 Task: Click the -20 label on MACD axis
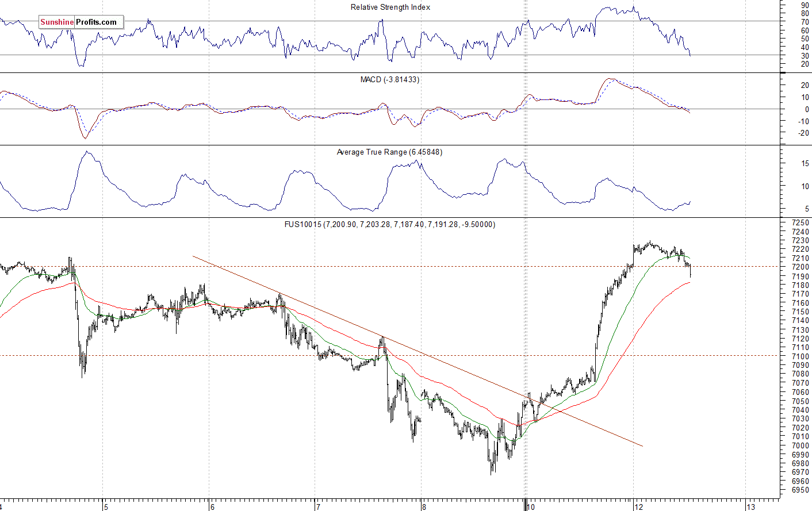pyautogui.click(x=803, y=133)
